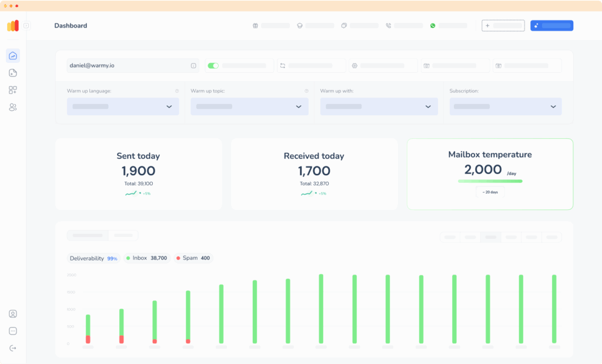This screenshot has height=364, width=602.
Task: Click the daniel@warmy.io mailbox field
Action: [x=133, y=66]
